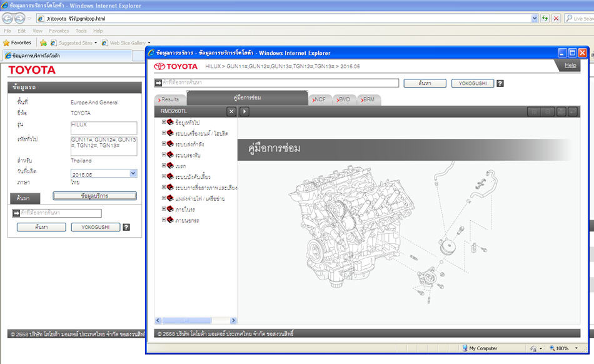Expand เบรก tree node
The width and height of the screenshot is (594, 364).
coord(164,166)
